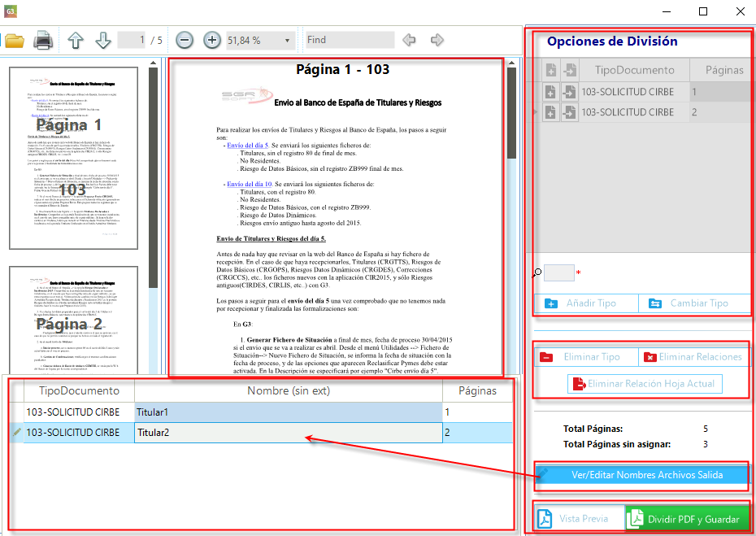
Task: Minimize the application window
Action: coord(667,11)
